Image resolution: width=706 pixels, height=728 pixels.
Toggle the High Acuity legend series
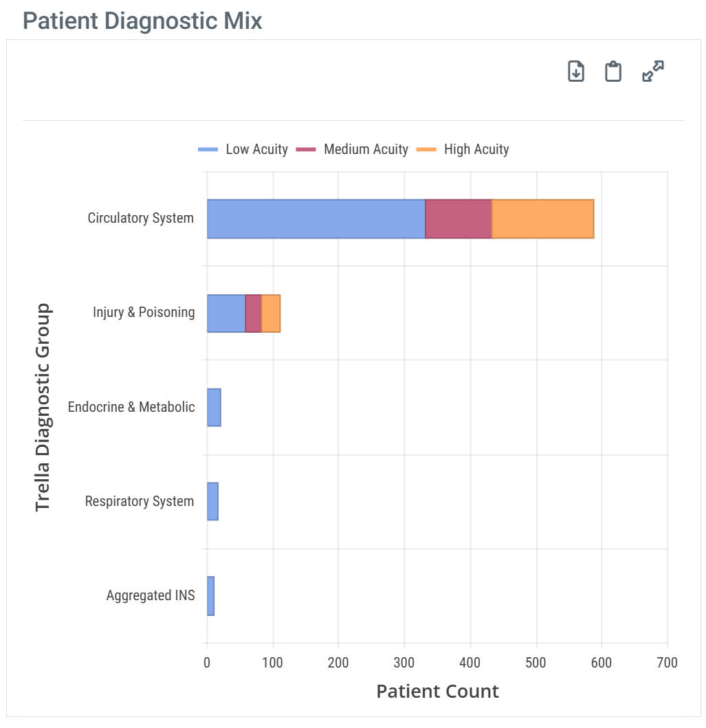tap(476, 149)
